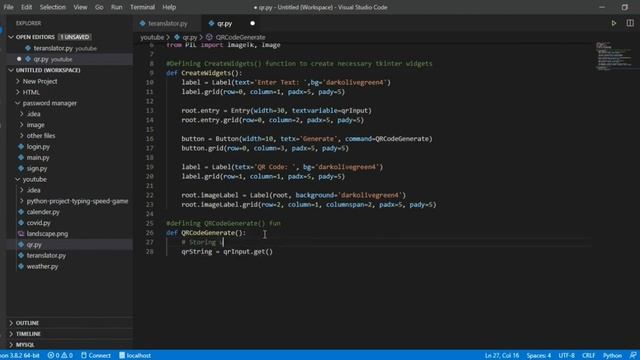Open sign.py from the explorer
This screenshot has height=360, width=640.
point(37,169)
